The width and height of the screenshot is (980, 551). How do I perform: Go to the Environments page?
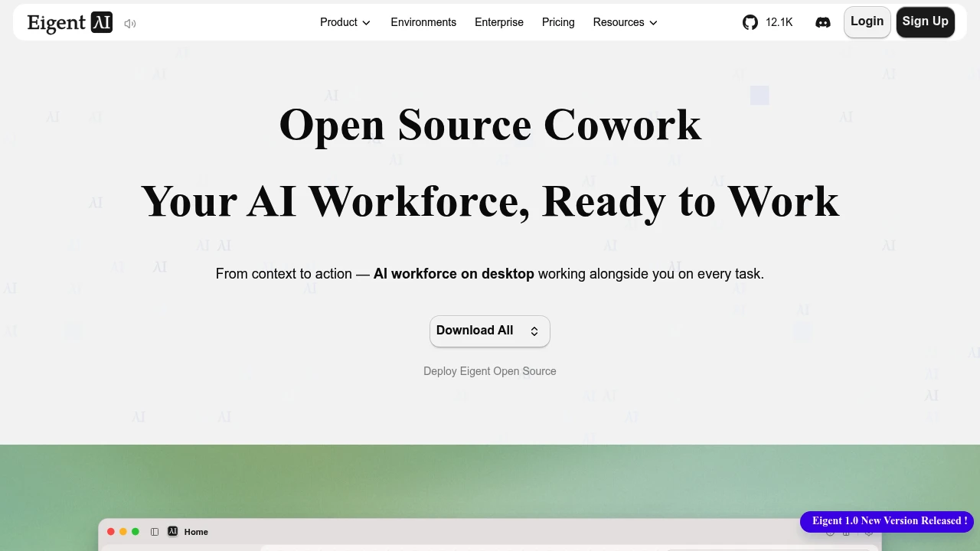(423, 22)
